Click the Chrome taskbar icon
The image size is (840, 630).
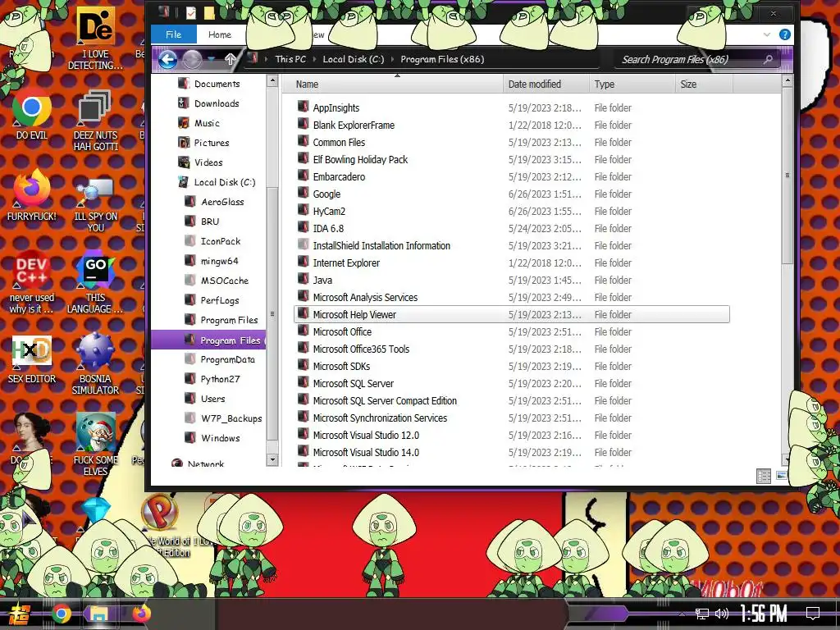[x=61, y=614]
